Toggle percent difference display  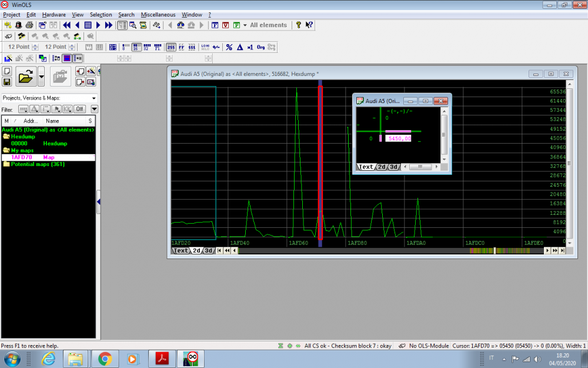(x=229, y=47)
